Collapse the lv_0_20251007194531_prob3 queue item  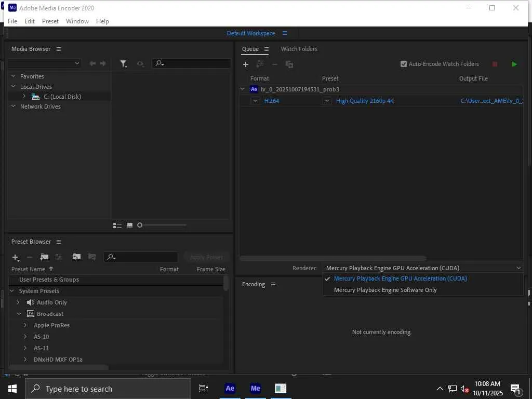(242, 89)
